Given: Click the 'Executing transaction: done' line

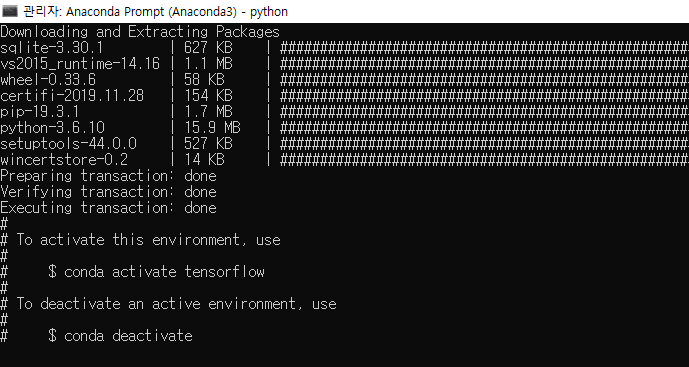Looking at the screenshot, I should (108, 208).
